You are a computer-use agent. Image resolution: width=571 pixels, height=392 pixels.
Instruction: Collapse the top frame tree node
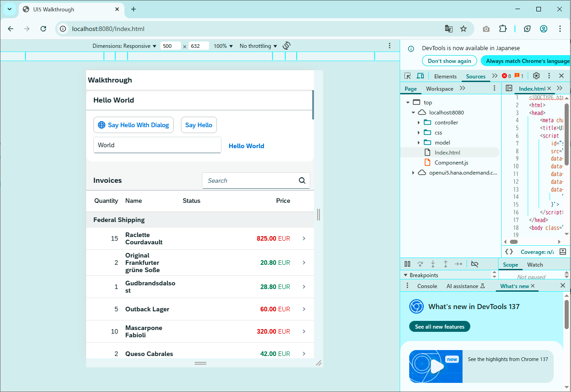click(407, 103)
